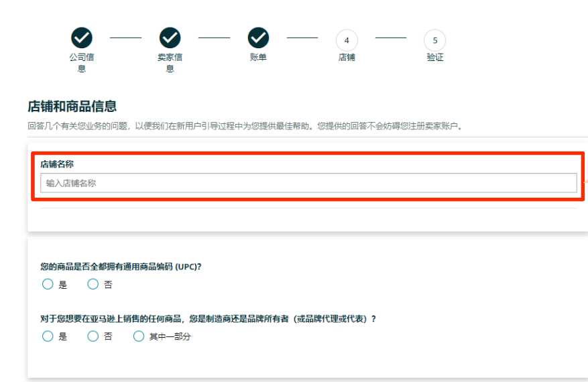The width and height of the screenshot is (588, 382).
Task: Click the question text about 通用商品编码 (UPC)
Action: point(121,267)
